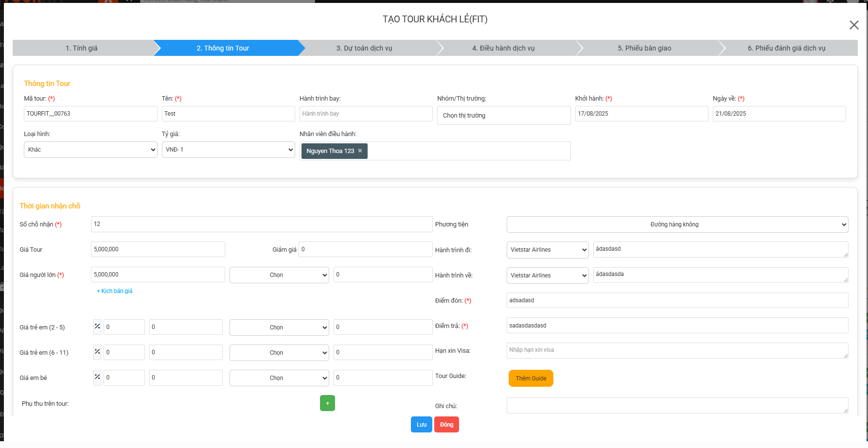Click the red Đóng button
This screenshot has width=868, height=448.
point(446,425)
